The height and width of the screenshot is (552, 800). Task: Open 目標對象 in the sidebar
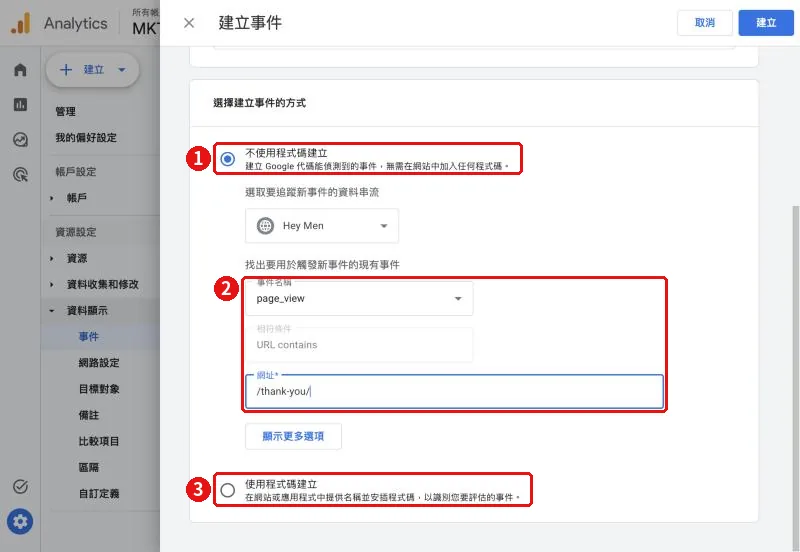click(x=99, y=389)
